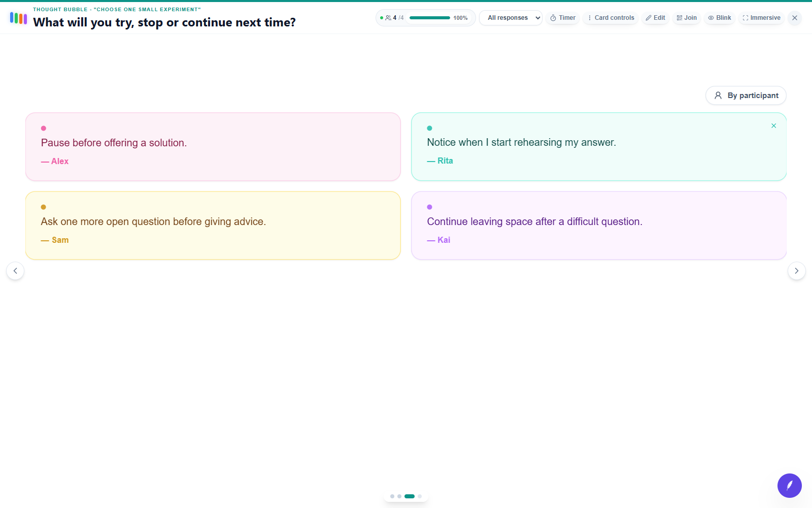Click the '— Alex' author name

coord(55,161)
